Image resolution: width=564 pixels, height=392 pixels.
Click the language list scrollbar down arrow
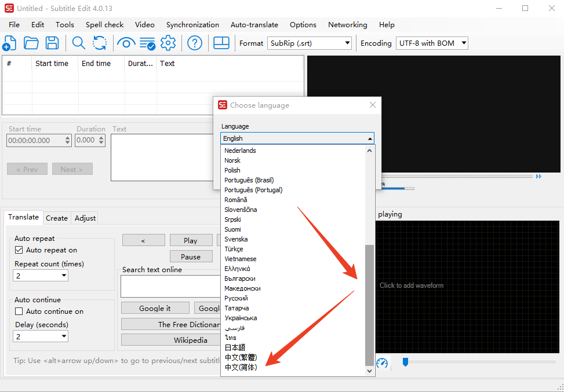[x=369, y=371]
